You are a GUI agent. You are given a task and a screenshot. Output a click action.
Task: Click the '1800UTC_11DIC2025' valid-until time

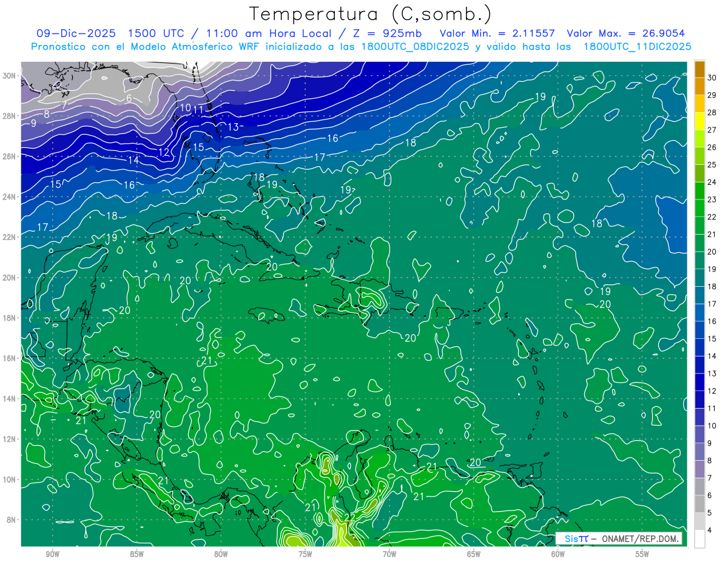pos(638,47)
